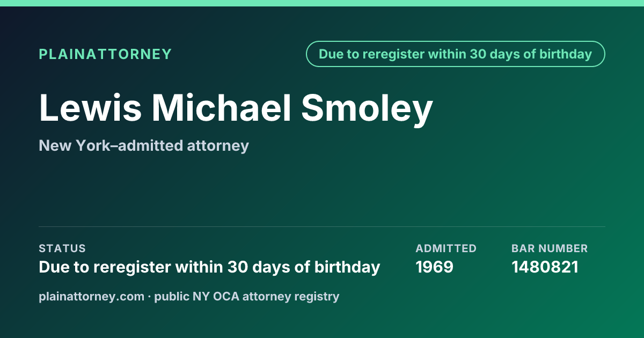Select the bar number 1480821
Screen dimensions: 644x338
point(545,267)
